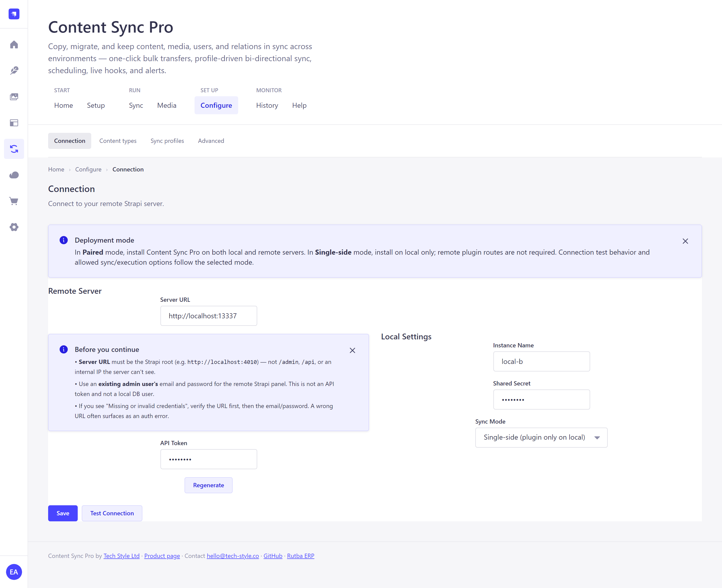Click the Connection breadcrumb text
The image size is (722, 588).
pos(128,169)
